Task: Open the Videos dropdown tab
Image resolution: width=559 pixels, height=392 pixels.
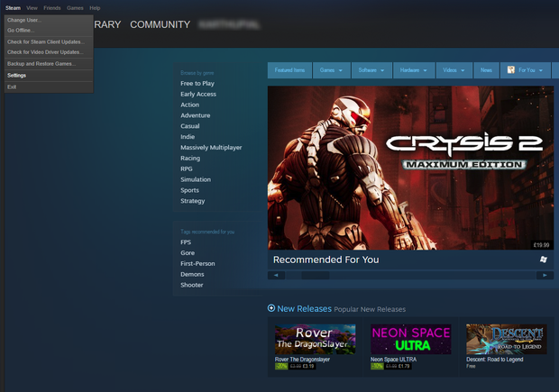Action: tap(452, 69)
